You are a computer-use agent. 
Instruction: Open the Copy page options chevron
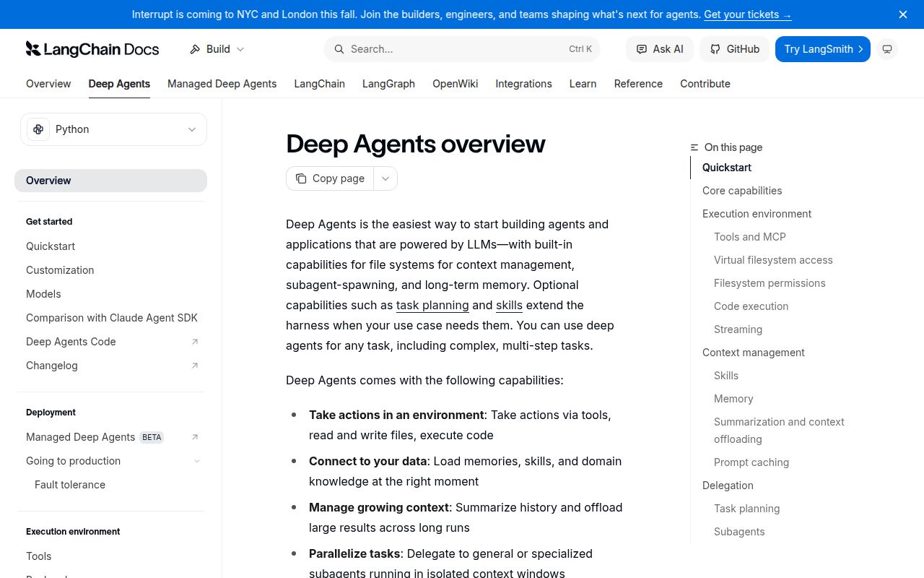click(385, 178)
